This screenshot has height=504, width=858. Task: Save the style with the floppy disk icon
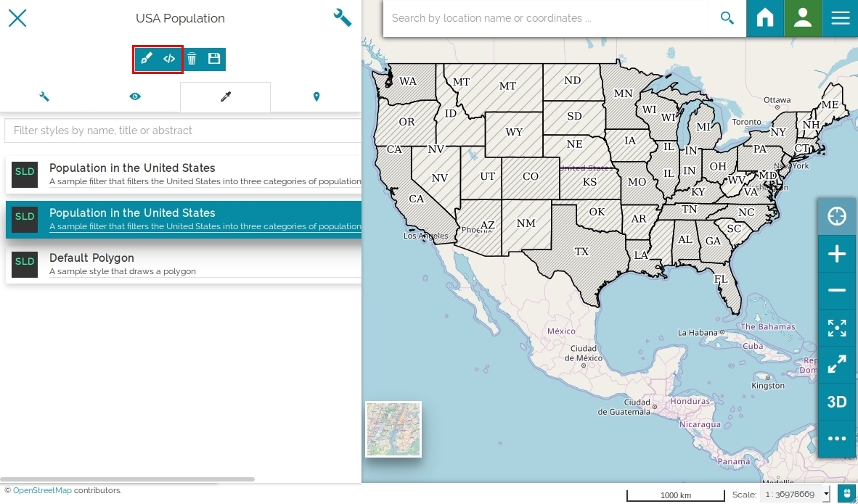pyautogui.click(x=214, y=59)
